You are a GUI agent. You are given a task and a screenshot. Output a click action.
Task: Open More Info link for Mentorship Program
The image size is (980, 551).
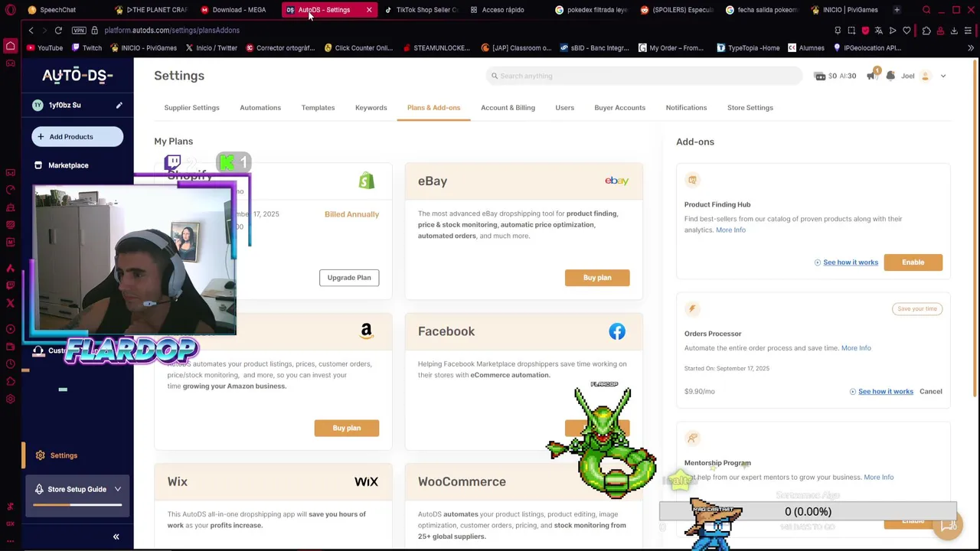point(878,478)
